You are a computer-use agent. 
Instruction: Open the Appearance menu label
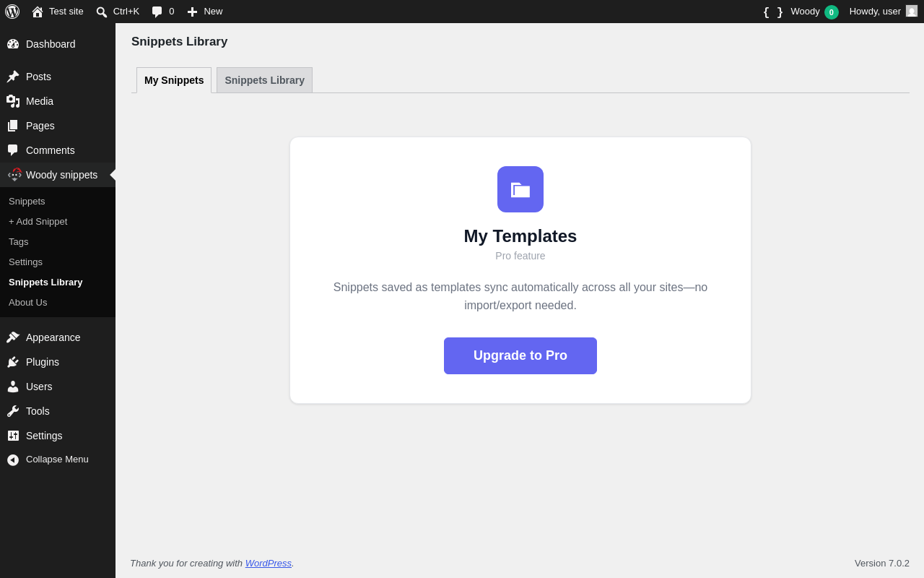point(53,337)
